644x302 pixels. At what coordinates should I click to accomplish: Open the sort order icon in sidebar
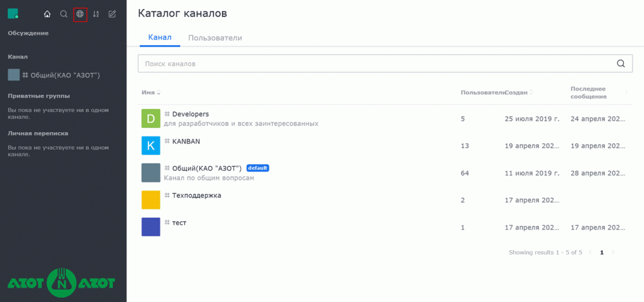point(96,14)
